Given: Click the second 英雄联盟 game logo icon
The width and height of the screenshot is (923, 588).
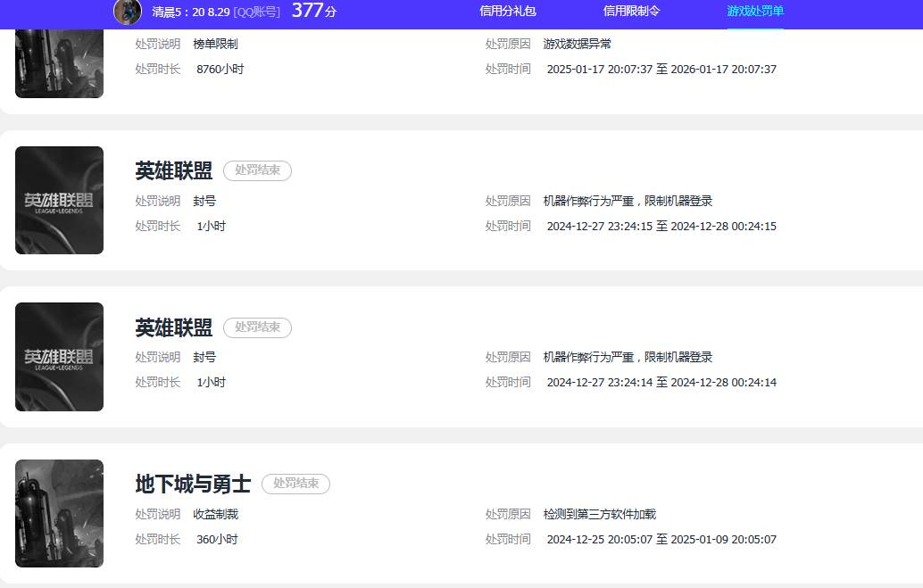Looking at the screenshot, I should tap(59, 356).
